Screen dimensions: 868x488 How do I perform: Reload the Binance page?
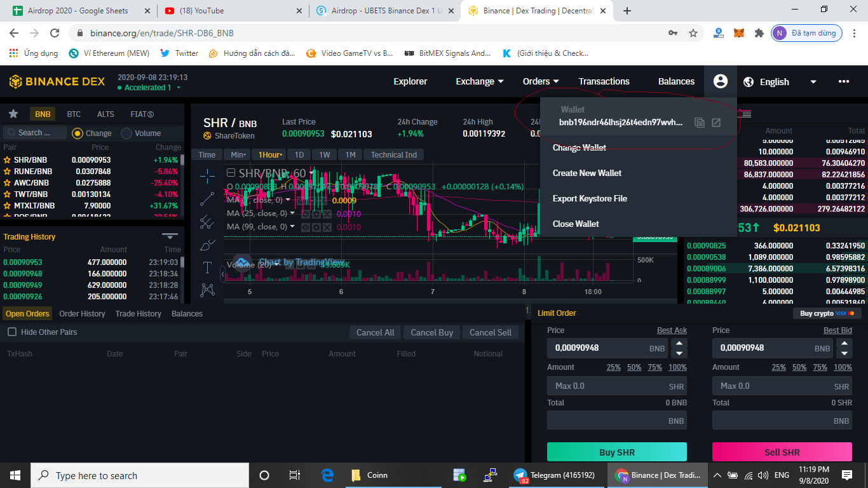pyautogui.click(x=55, y=33)
